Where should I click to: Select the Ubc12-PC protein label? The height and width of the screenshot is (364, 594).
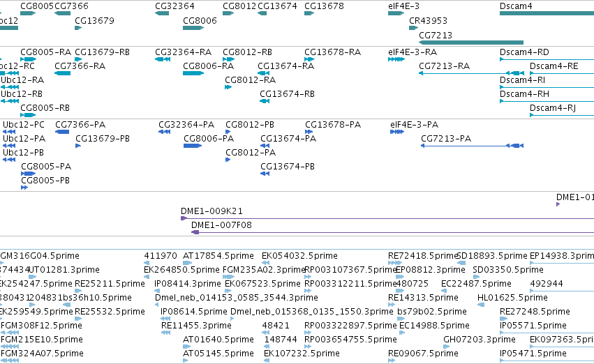(x=24, y=125)
